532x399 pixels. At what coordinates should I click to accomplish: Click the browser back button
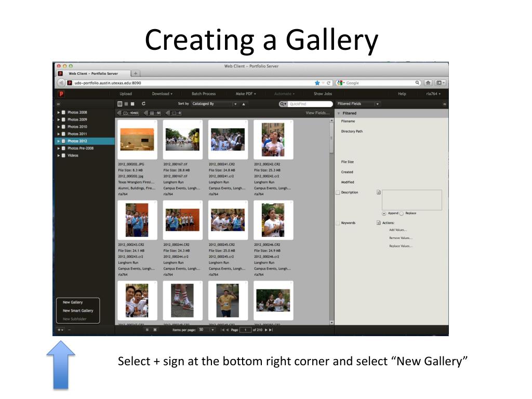click(61, 83)
